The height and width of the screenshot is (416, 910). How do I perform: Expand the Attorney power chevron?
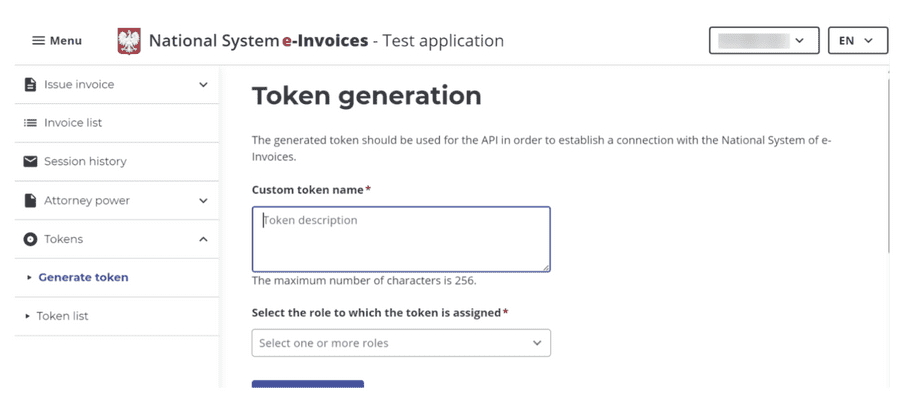coord(204,201)
